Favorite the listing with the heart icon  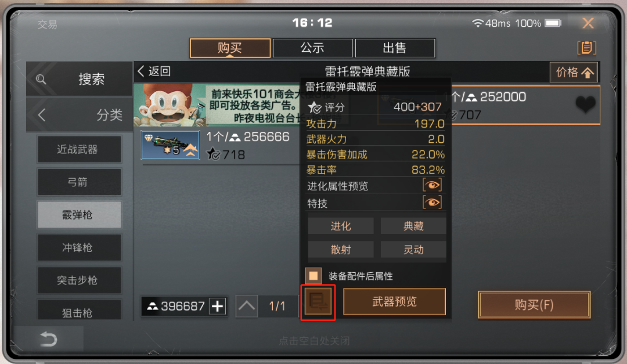(x=585, y=105)
